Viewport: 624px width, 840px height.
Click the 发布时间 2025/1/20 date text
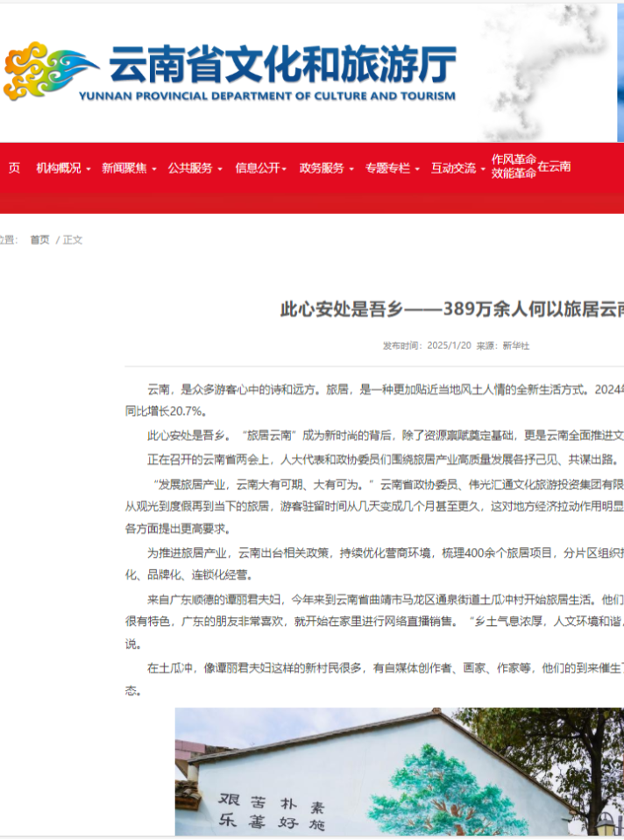(427, 345)
